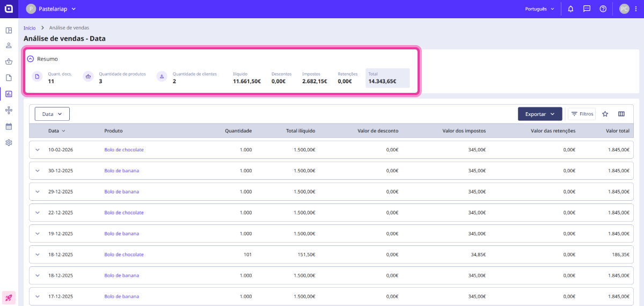Go to customers via the person icon
The height and width of the screenshot is (306, 644).
click(9, 46)
